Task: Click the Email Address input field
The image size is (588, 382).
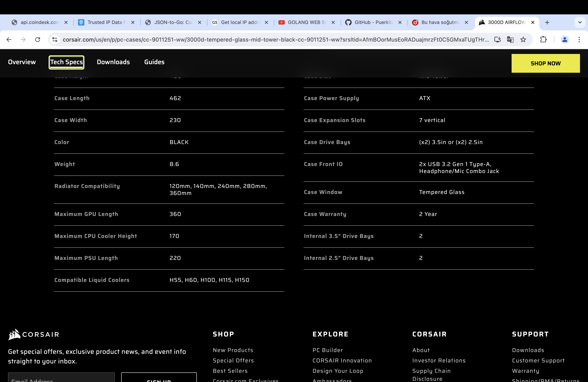Action: (x=61, y=378)
